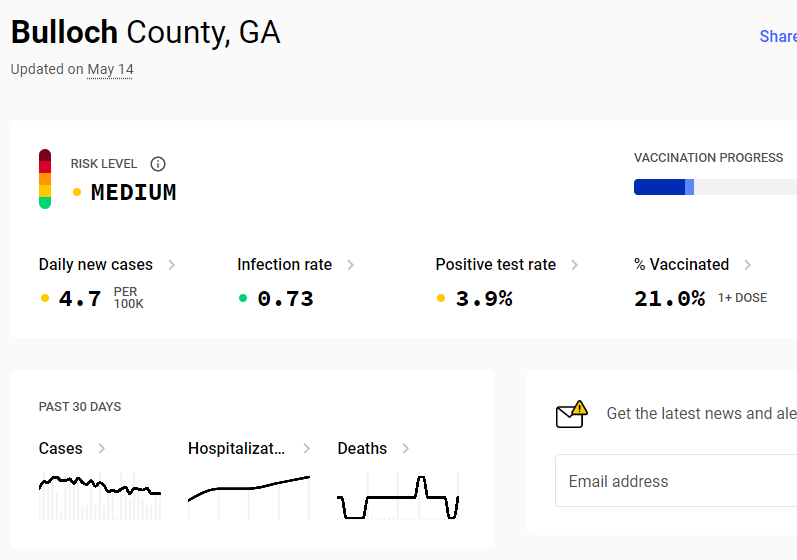Click the risk level color thermometer
Screen dimensions: 797x560
(x=45, y=179)
